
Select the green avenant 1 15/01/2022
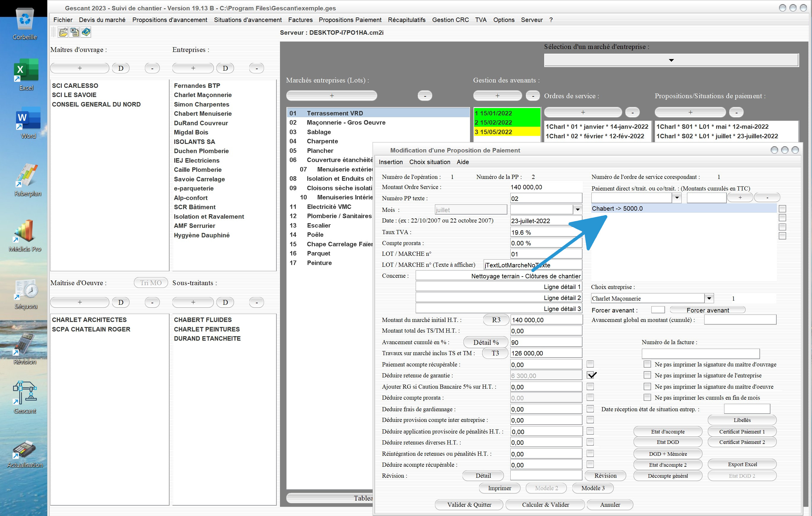pyautogui.click(x=507, y=113)
